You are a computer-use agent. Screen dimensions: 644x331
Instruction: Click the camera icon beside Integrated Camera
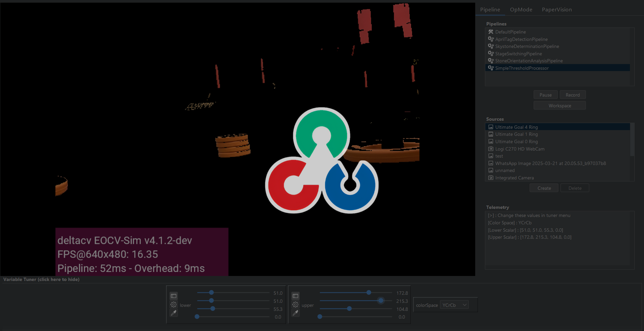pos(491,178)
